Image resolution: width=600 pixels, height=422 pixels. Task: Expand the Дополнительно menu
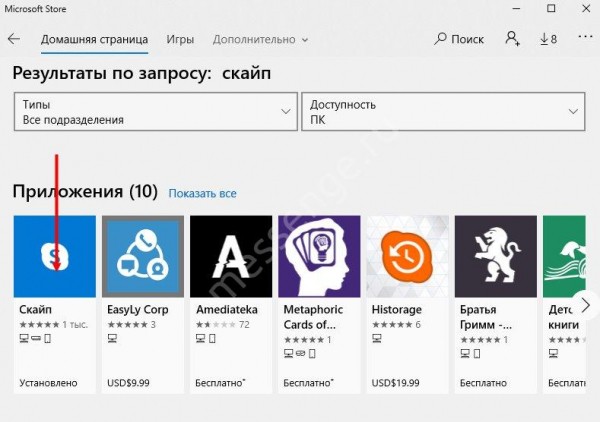(x=260, y=39)
